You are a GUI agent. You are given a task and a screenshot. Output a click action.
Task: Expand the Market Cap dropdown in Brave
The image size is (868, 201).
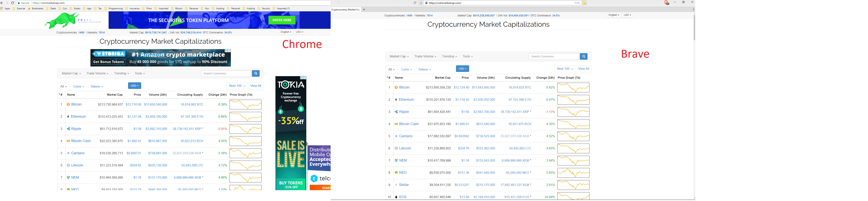(399, 57)
